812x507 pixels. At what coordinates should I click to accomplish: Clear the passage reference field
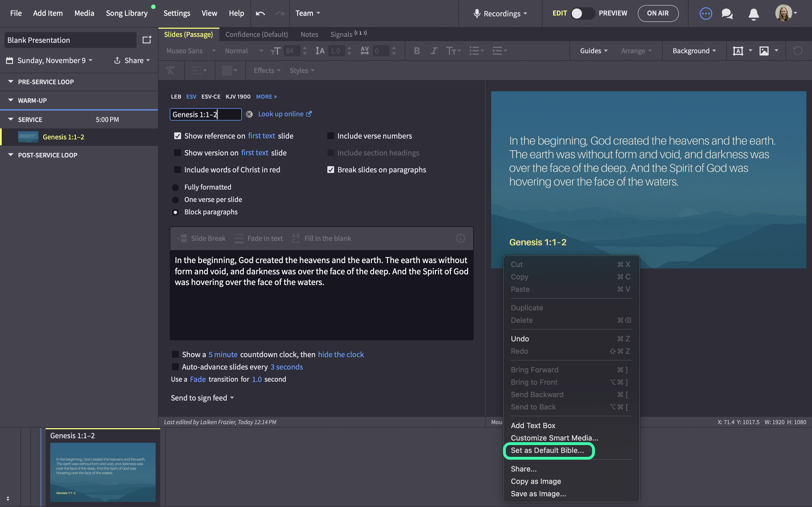[x=249, y=114]
